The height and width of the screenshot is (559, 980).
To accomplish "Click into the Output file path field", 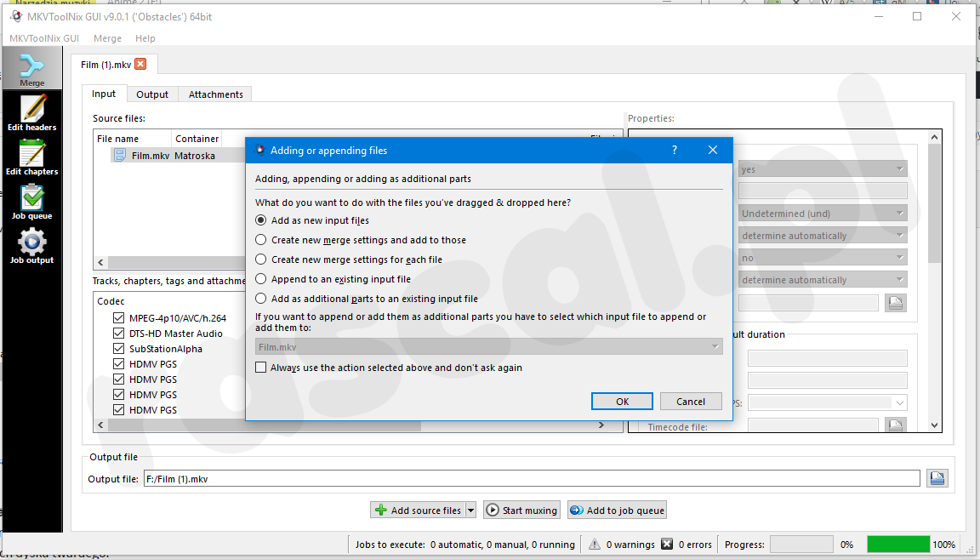I will click(531, 479).
